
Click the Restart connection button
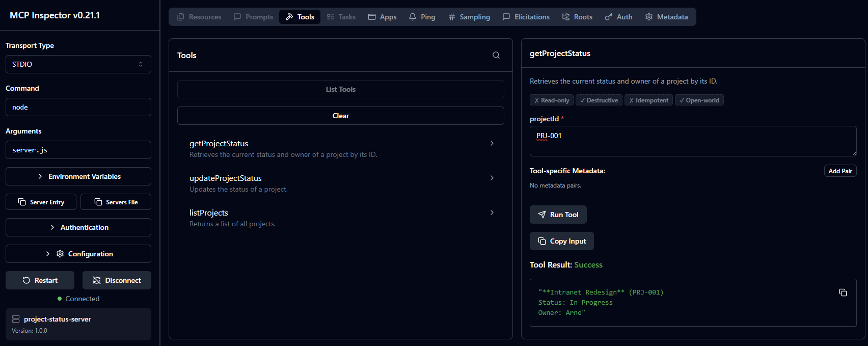pos(40,280)
